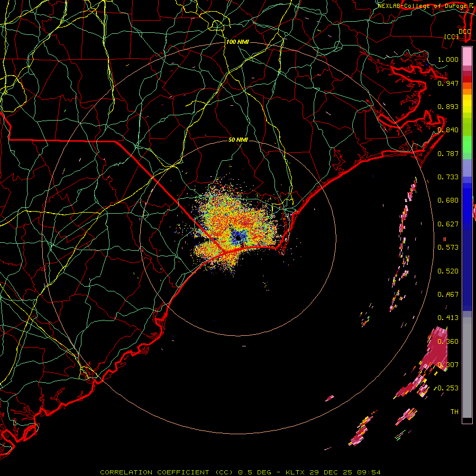
Task: Select the 0.893 scale value
Action: tap(448, 106)
